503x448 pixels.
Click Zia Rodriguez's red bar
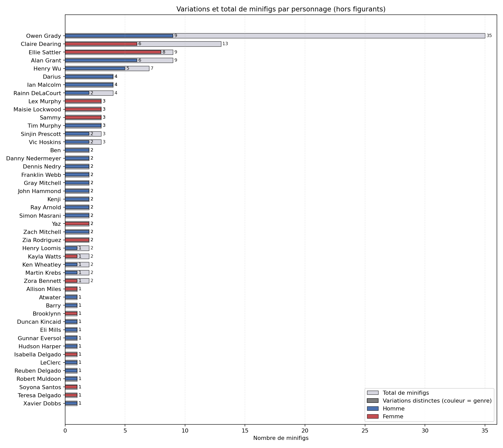pos(77,240)
